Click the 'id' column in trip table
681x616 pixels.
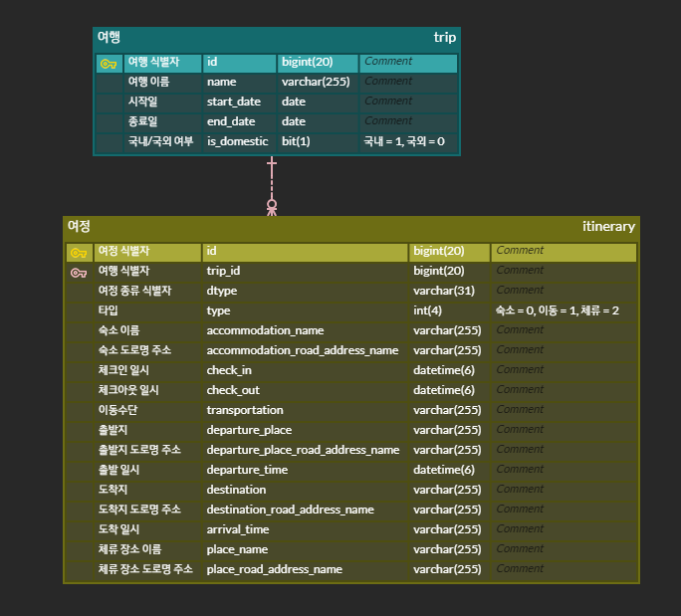coord(239,62)
